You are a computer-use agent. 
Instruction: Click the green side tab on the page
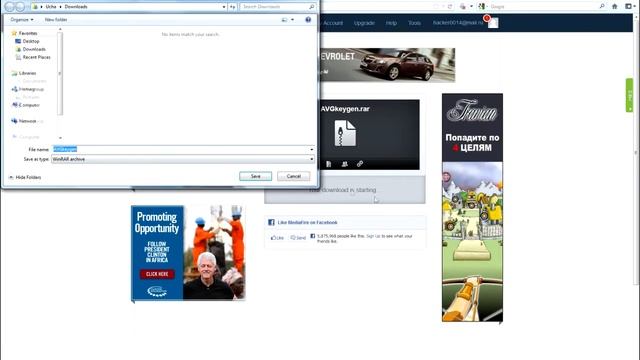point(629,95)
